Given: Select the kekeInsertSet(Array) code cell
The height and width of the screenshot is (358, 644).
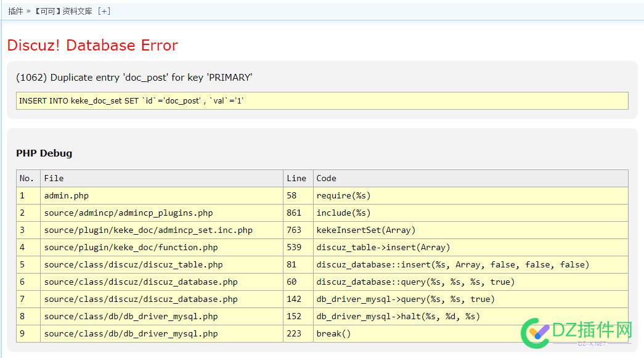Looking at the screenshot, I should (x=365, y=230).
